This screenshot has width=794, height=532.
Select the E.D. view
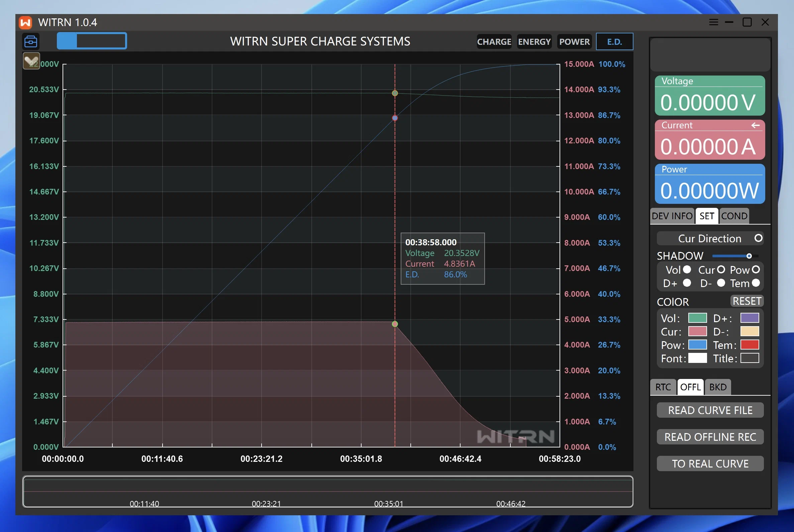coord(615,42)
